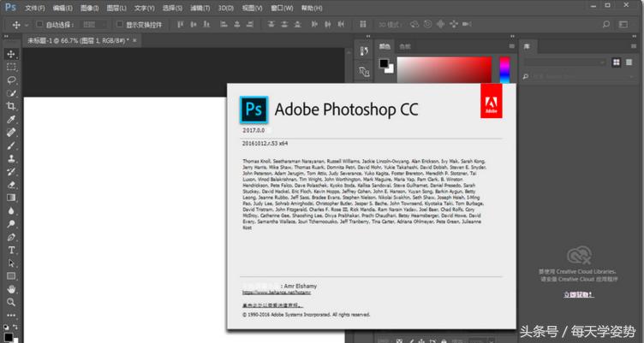This screenshot has height=343, width=644.
Task: Select the History Brush tool
Action: 11,171
